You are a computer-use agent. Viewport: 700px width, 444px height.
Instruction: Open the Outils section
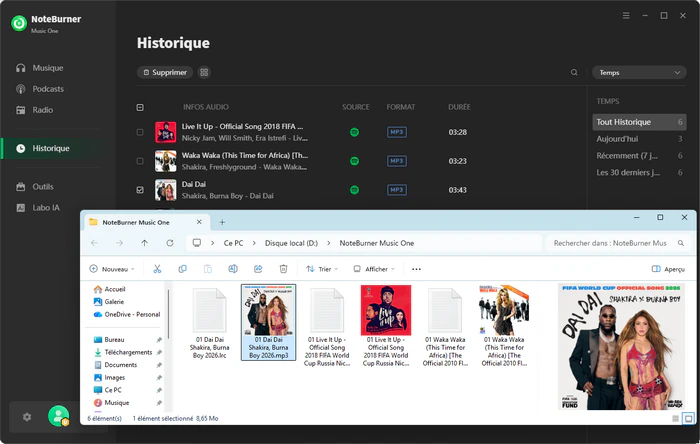pyautogui.click(x=35, y=187)
